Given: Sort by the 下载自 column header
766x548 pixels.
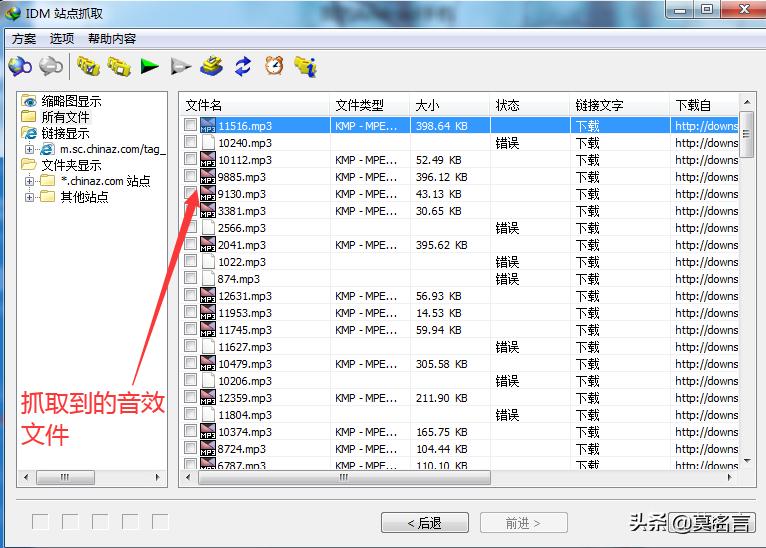Looking at the screenshot, I should 704,105.
